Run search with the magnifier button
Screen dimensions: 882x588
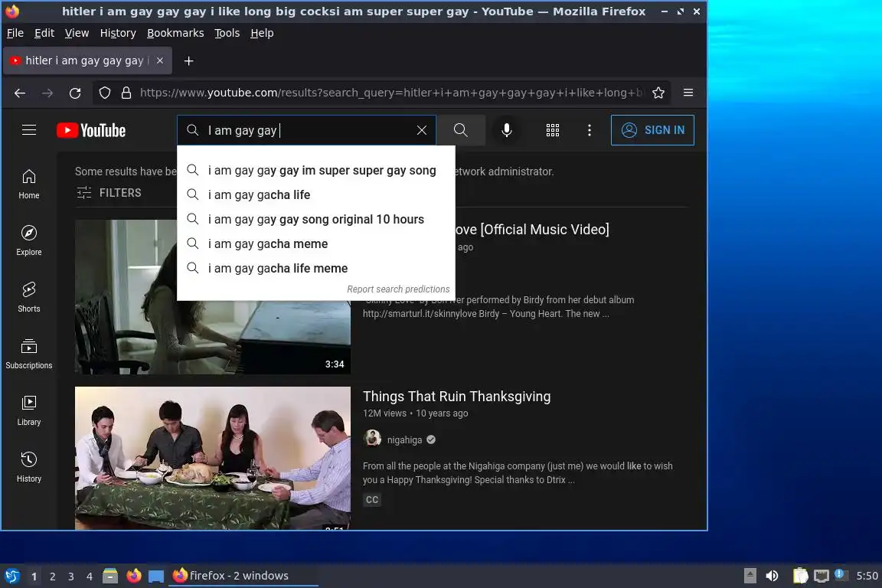click(461, 130)
